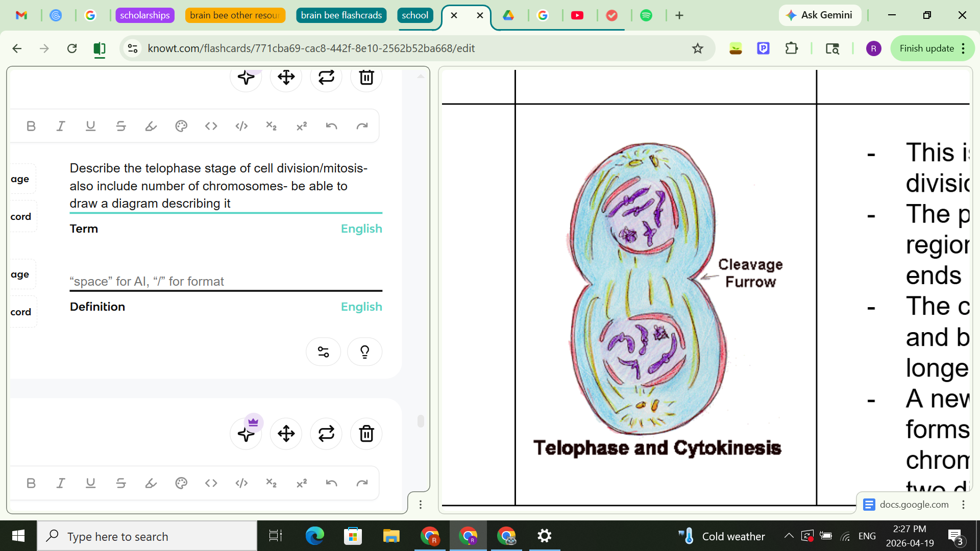This screenshot has height=551, width=980.
Task: Click the lightbulb hint icon
Action: tap(364, 352)
